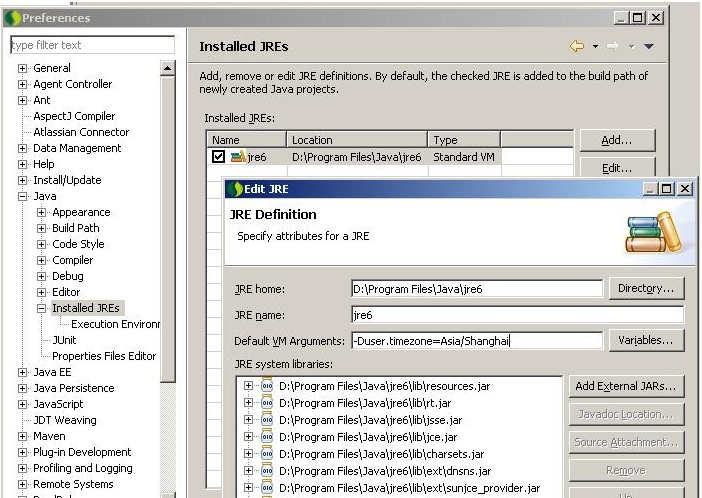702x498 pixels.
Task: Collapse the Java tree node
Action: [x=23, y=196]
